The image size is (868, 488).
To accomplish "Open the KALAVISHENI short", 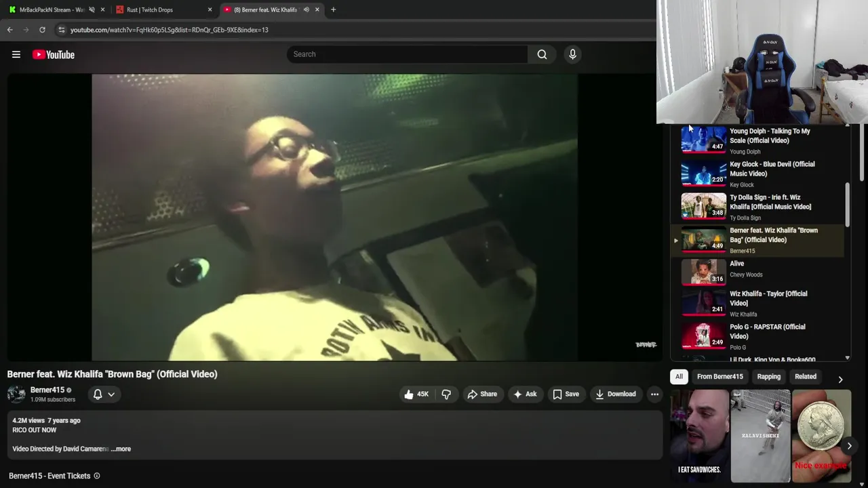I will point(760,435).
